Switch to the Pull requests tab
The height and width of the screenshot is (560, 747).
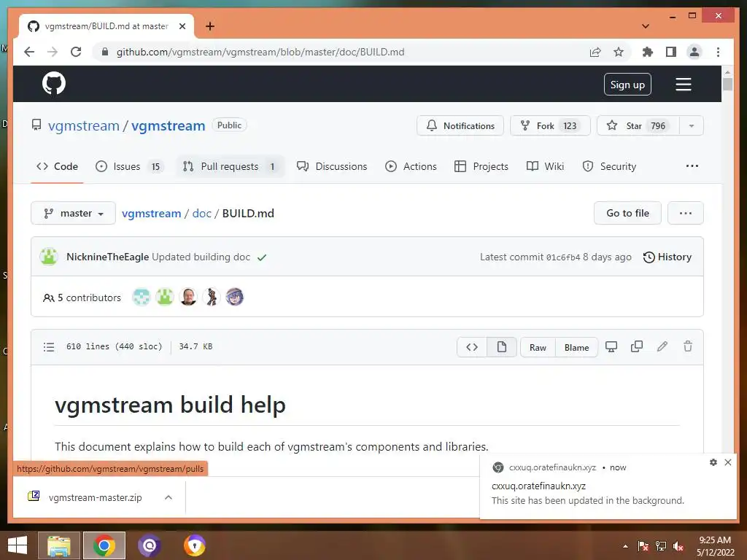(231, 166)
